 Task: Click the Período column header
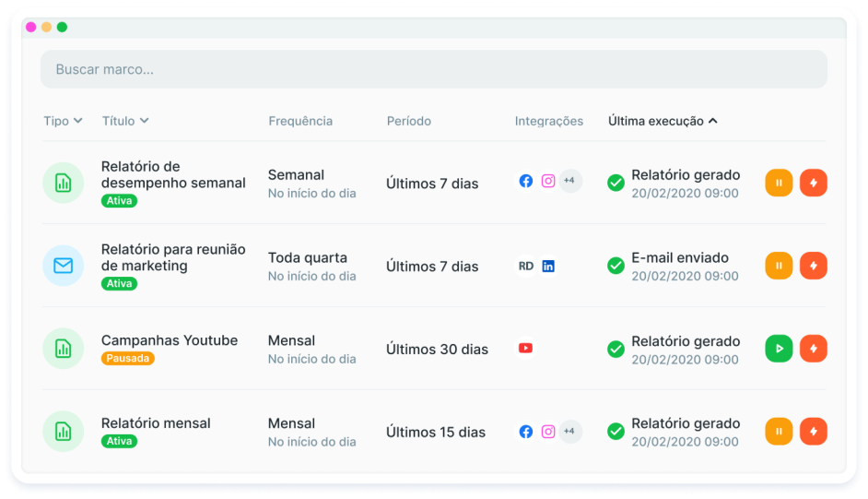pyautogui.click(x=408, y=121)
